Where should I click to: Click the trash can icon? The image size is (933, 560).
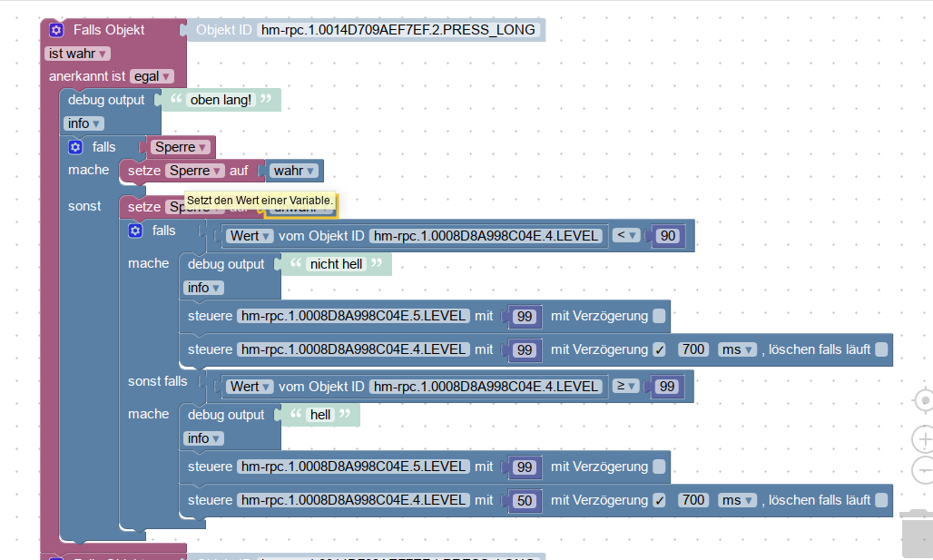pos(918,533)
